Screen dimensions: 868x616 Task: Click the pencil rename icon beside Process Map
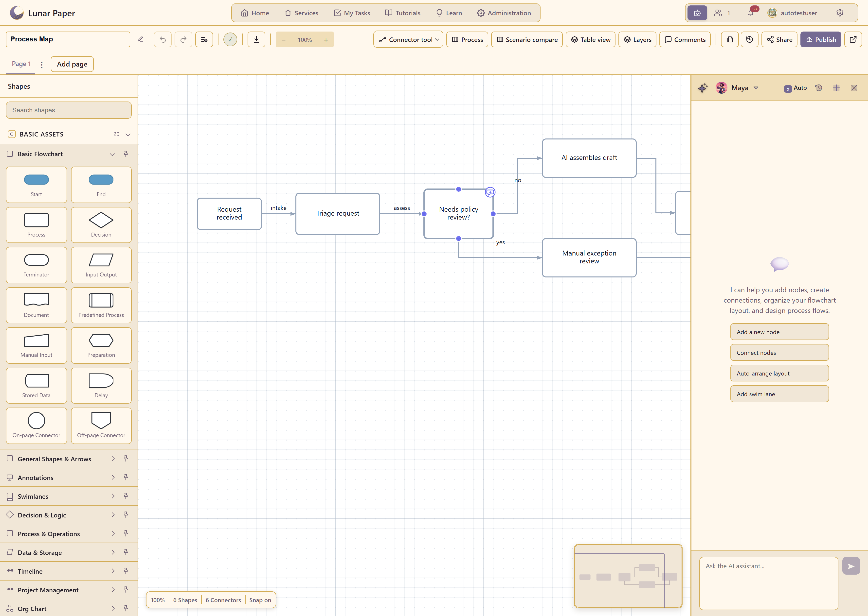[140, 39]
